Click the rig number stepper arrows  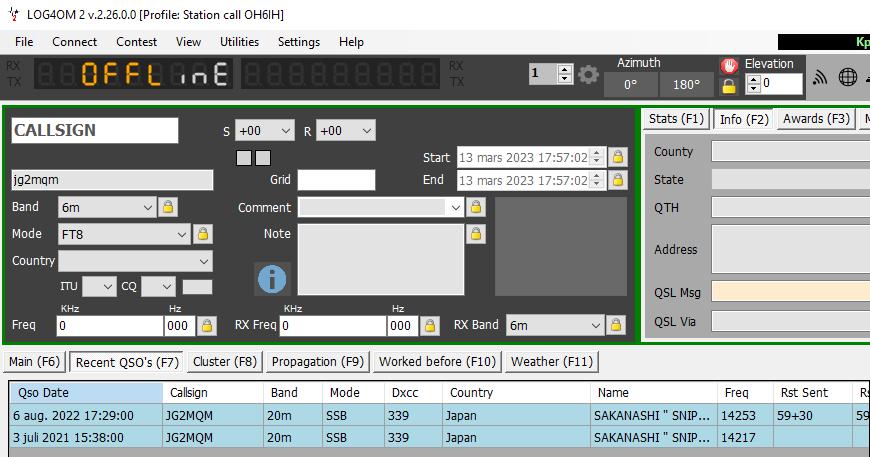point(565,74)
